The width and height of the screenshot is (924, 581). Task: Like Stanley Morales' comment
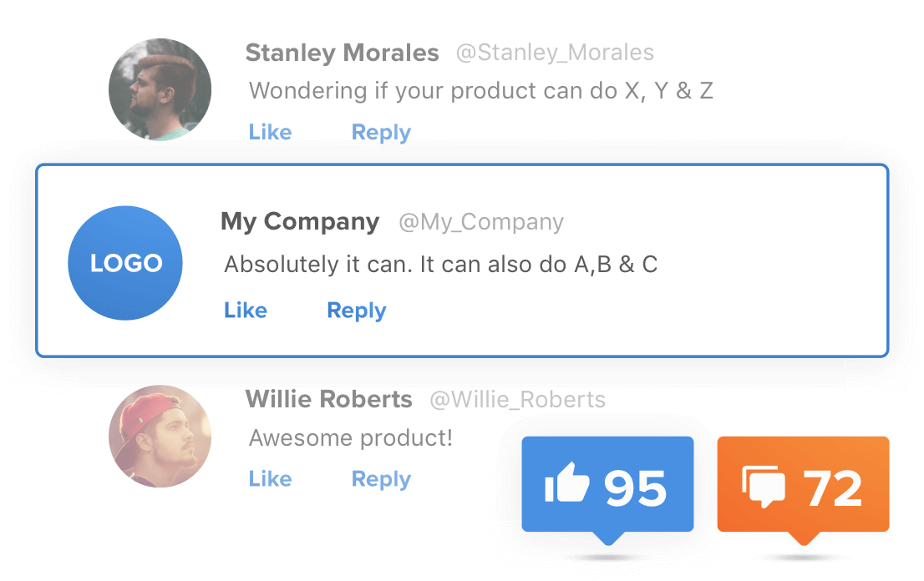pos(270,133)
